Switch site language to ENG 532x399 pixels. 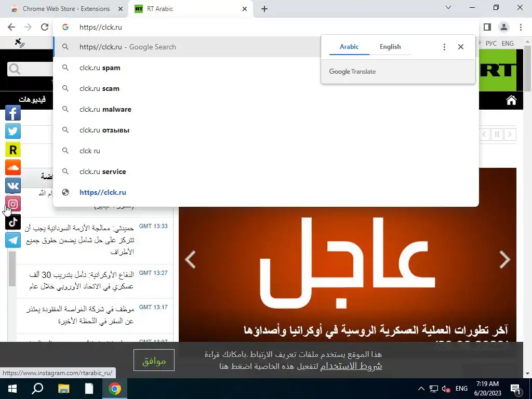508,44
